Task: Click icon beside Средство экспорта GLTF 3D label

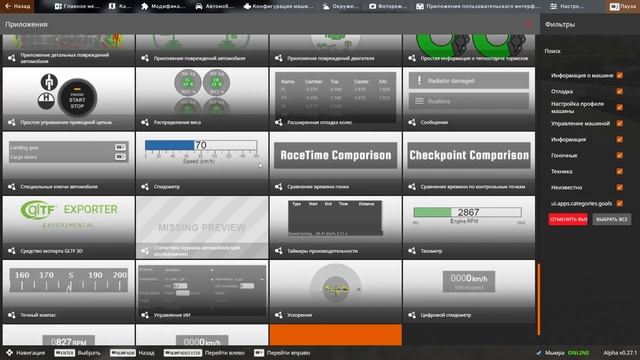Action: [x=11, y=251]
